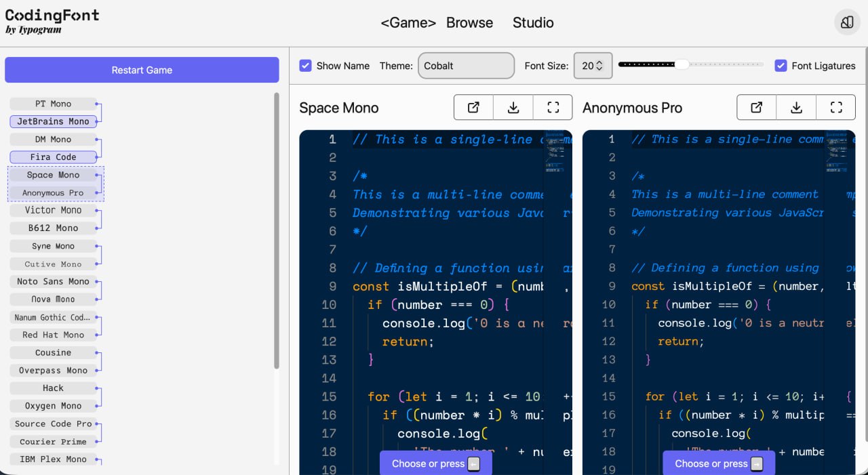Uncheck the Show Name checkbox
Screen dimensions: 868x475
tap(306, 66)
